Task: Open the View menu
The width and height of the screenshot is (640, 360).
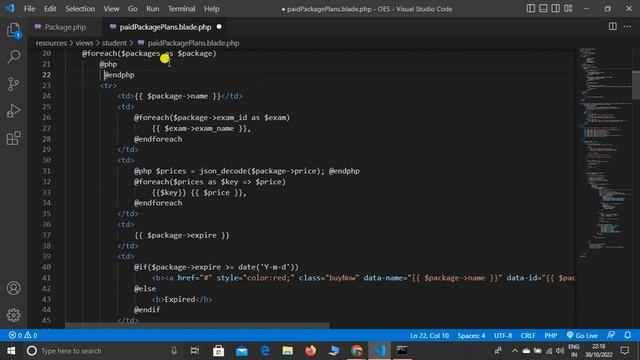Action: pyautogui.click(x=111, y=9)
